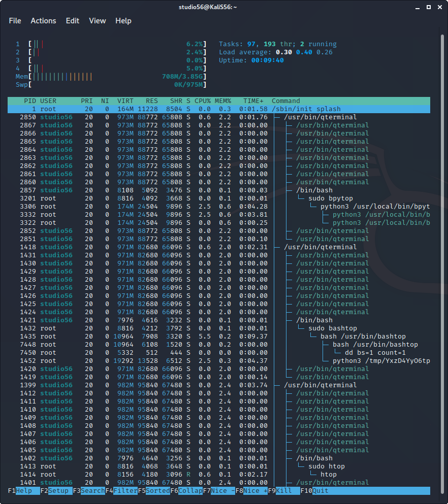Open the Actions menu

point(43,21)
